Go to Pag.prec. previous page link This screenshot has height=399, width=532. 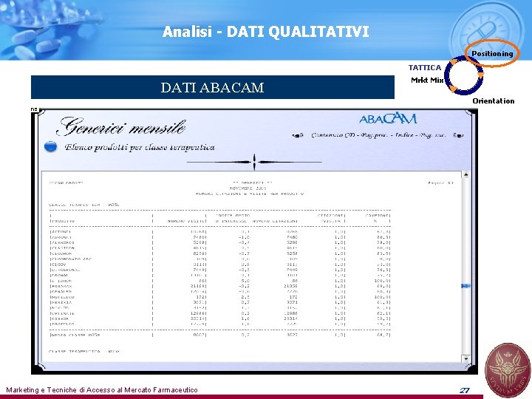(x=374, y=135)
